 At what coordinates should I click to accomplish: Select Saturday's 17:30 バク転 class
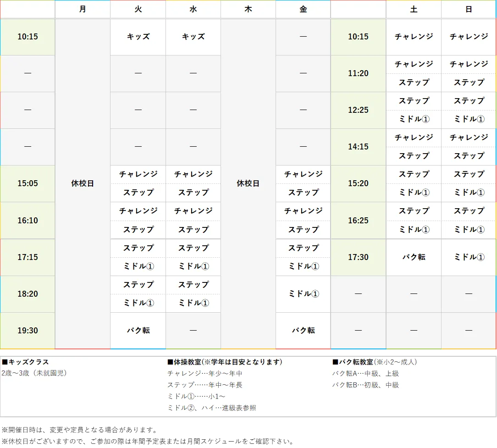click(413, 257)
